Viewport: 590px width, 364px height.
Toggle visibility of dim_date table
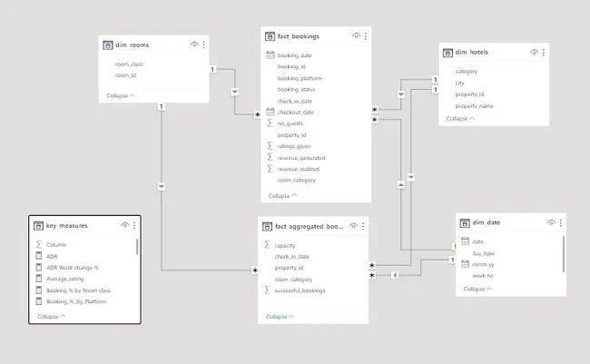pos(551,222)
